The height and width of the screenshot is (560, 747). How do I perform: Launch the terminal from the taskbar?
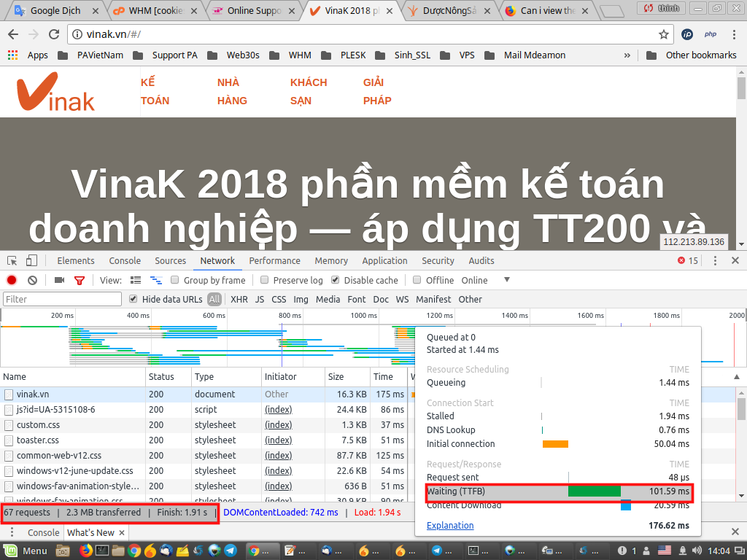(102, 551)
